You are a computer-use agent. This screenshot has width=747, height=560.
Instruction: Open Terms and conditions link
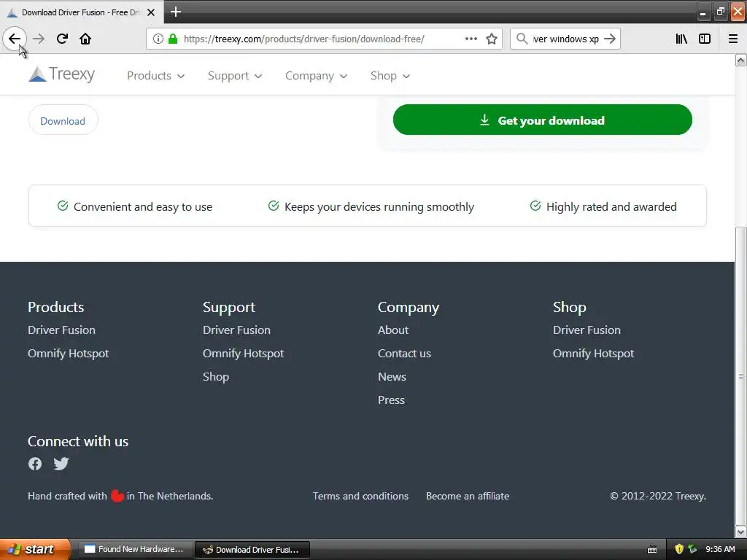360,496
